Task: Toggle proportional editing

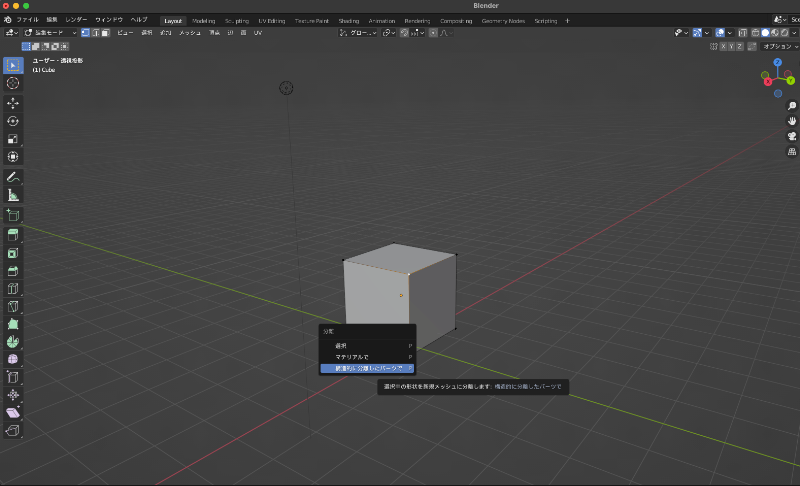Action: (x=433, y=33)
